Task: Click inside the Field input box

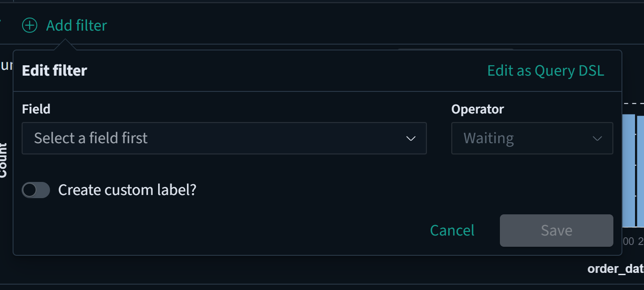Action: tap(180, 138)
